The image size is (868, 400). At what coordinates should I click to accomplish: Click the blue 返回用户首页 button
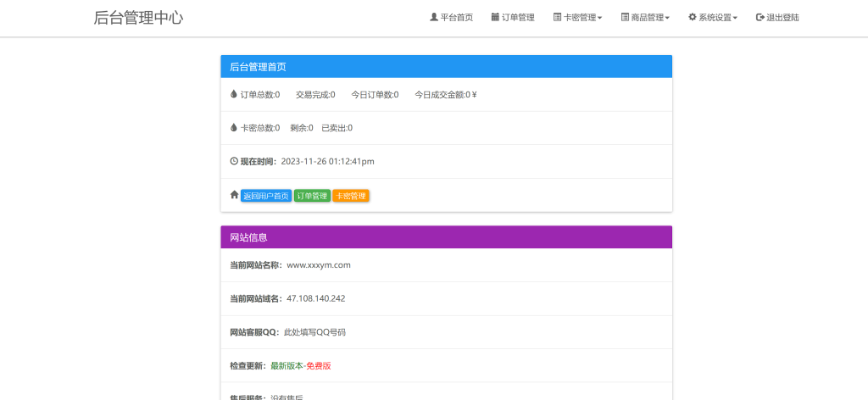pos(266,196)
